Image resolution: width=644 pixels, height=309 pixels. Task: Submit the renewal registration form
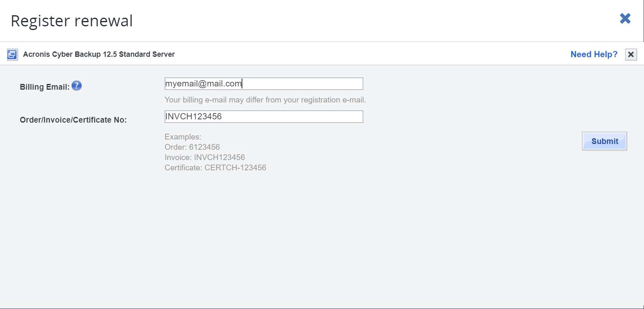click(604, 141)
